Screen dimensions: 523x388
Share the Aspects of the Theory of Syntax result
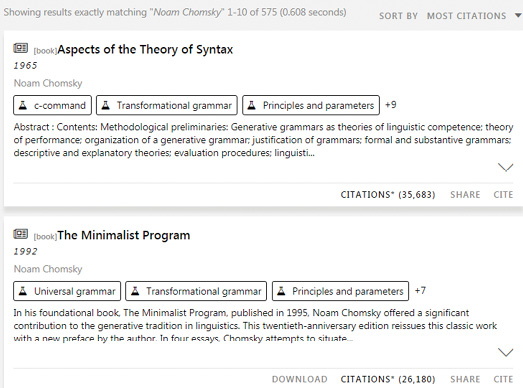(465, 195)
